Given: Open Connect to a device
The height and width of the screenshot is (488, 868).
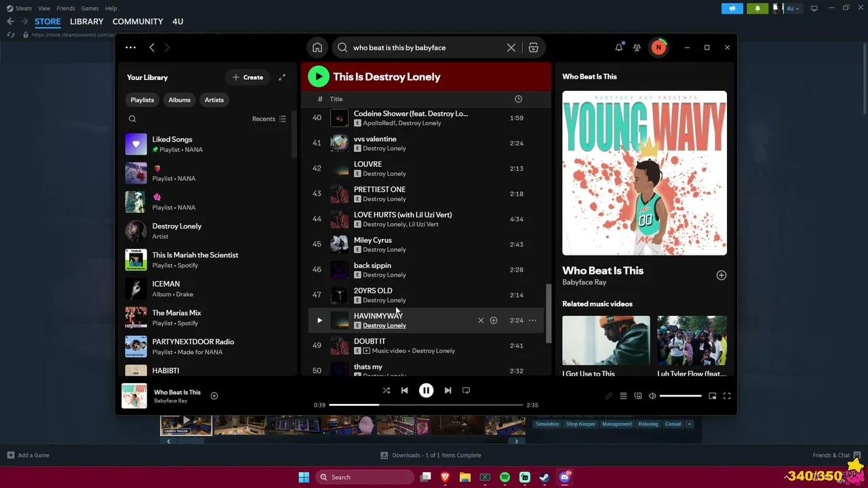Looking at the screenshot, I should 638,396.
